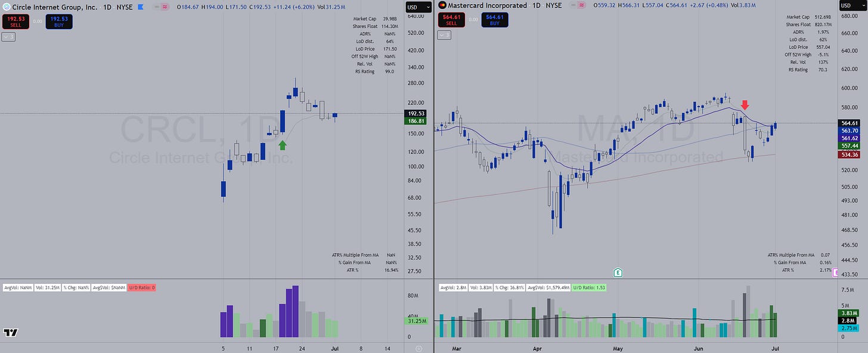Click the 0.00 quantity between the Mastercard SELL and BUY buttons
868x353 pixels.
tap(473, 20)
